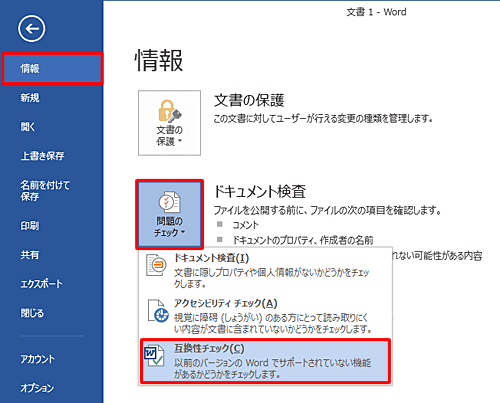Click the 情報 page title
This screenshot has height=403, width=500.
(x=159, y=61)
